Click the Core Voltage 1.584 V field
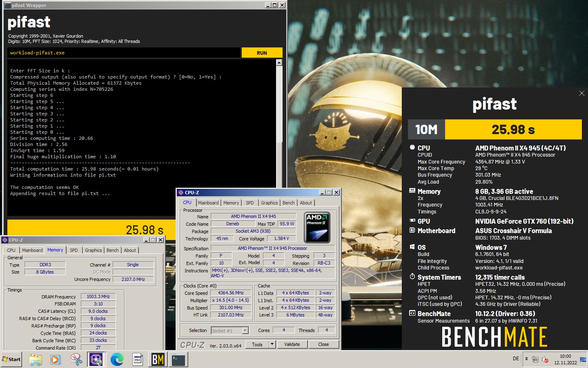This screenshot has height=368, width=588. coord(281,238)
